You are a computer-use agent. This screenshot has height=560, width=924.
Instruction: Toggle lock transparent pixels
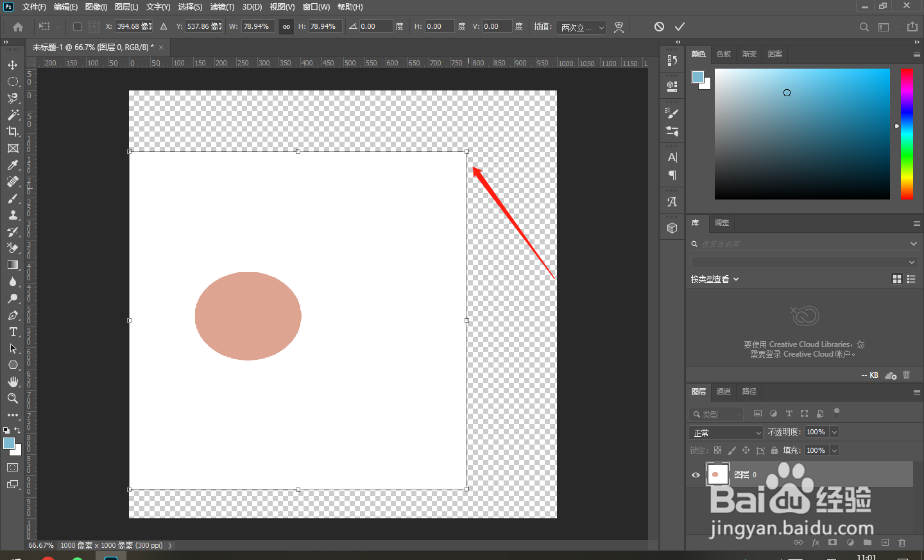tap(717, 450)
